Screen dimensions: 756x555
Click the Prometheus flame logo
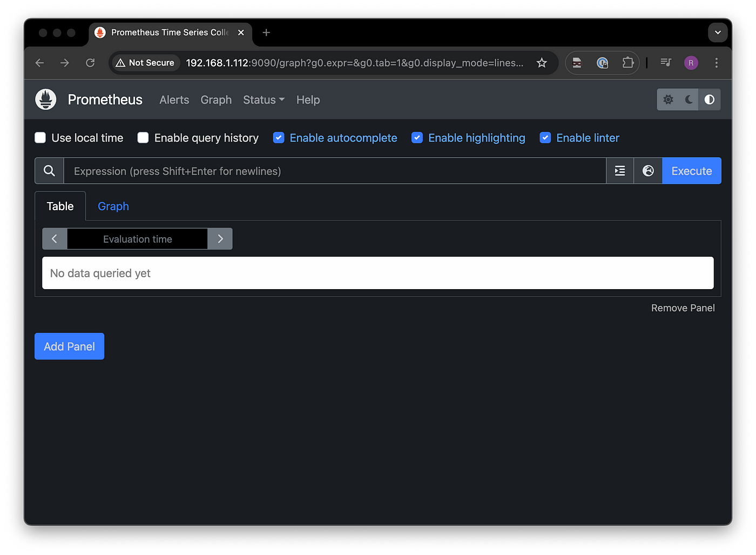(x=46, y=99)
